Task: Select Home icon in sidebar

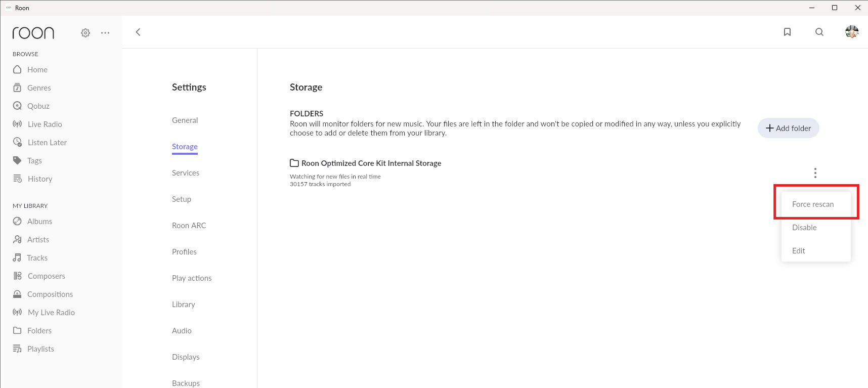Action: 17,69
